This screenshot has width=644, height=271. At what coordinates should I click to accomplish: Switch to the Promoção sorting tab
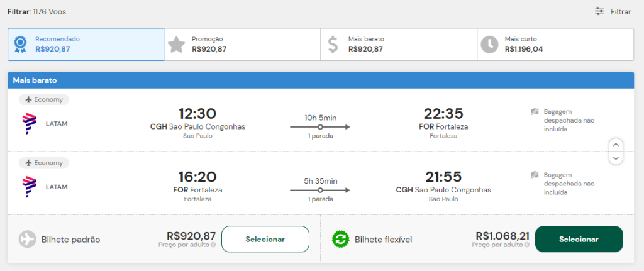(x=242, y=44)
